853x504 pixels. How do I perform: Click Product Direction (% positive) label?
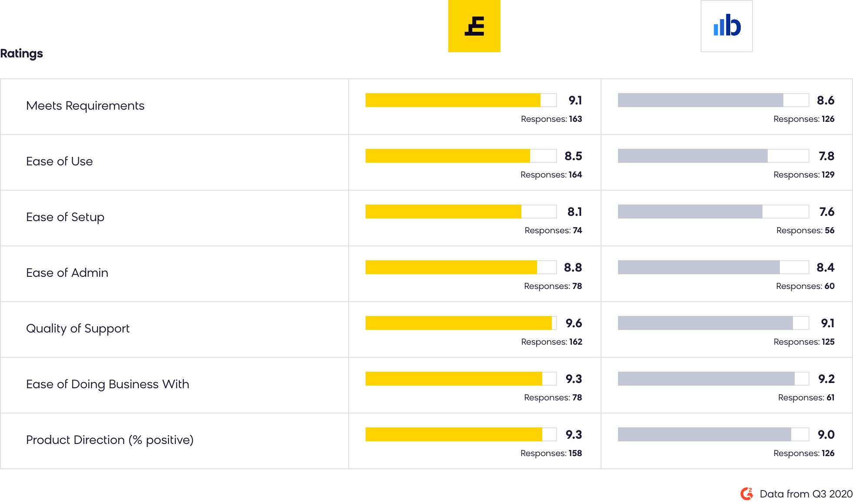110,440
